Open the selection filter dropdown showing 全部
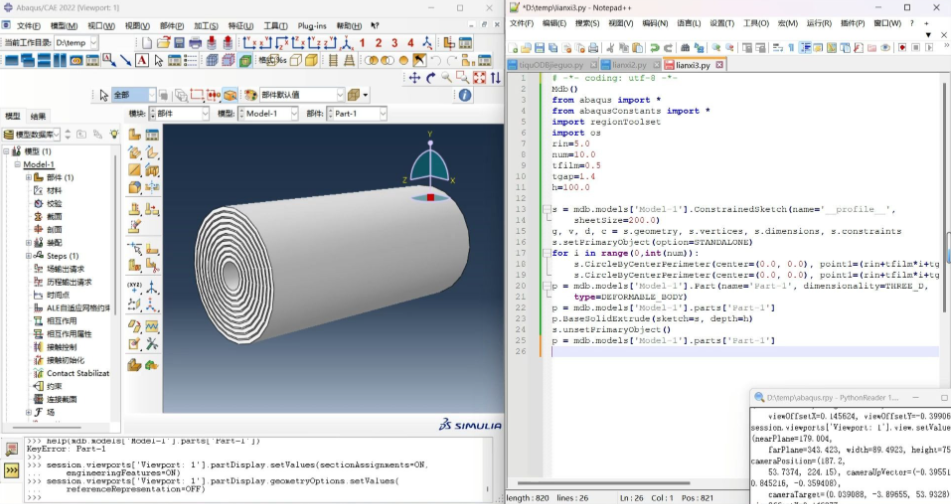Viewport: 951px width, 504px height. [150, 95]
